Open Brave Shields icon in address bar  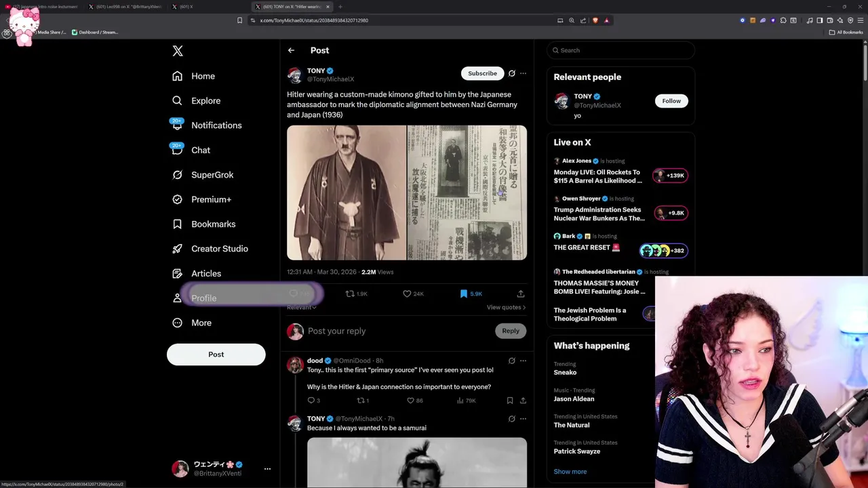595,20
